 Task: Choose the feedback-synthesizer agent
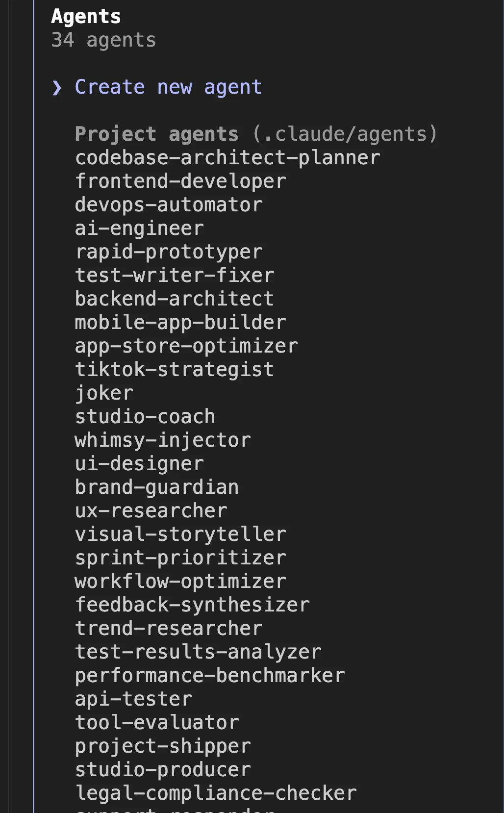pyautogui.click(x=192, y=605)
